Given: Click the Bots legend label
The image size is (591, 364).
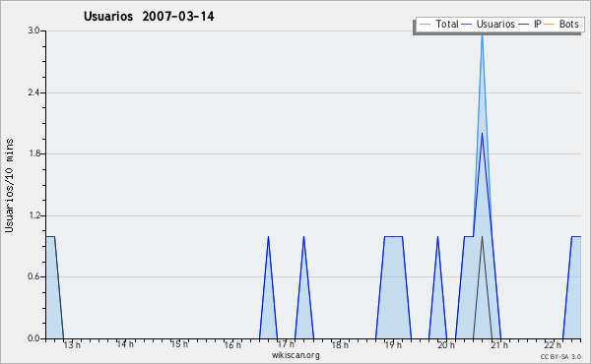Looking at the screenshot, I should point(568,24).
